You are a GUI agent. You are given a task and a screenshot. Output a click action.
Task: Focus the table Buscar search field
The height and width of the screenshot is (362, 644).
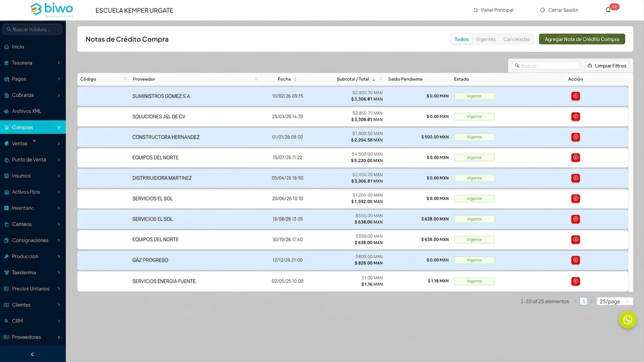546,66
